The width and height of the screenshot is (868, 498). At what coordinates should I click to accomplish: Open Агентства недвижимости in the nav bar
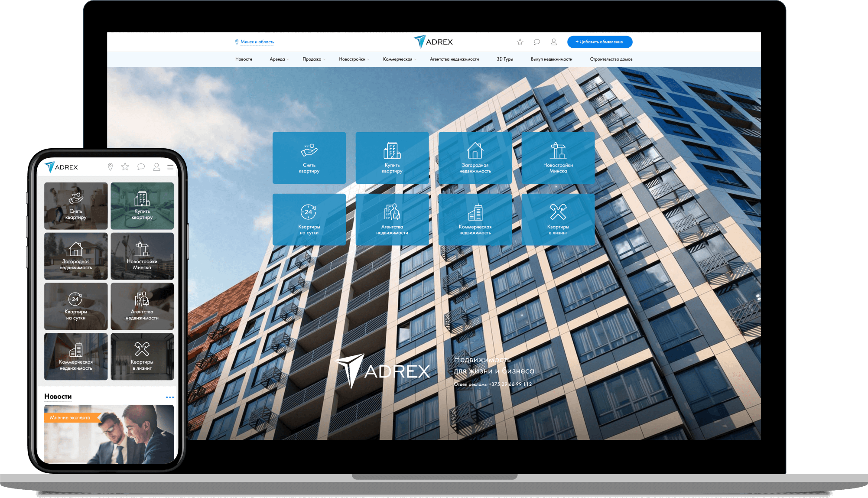tap(454, 59)
